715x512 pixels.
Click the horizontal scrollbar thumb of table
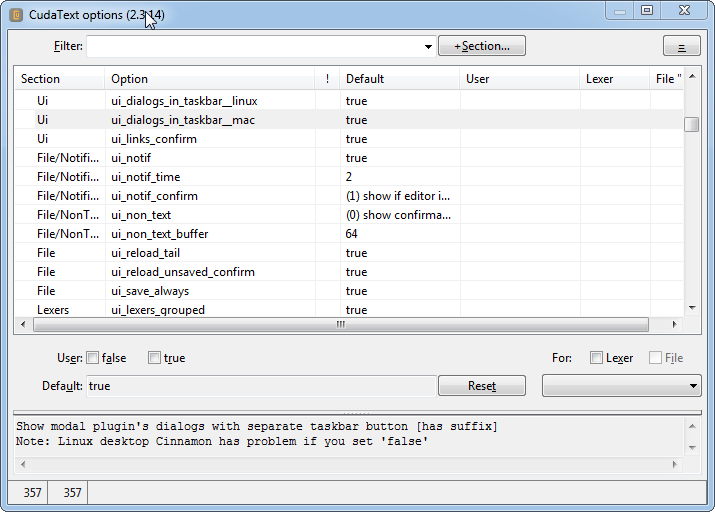point(341,325)
